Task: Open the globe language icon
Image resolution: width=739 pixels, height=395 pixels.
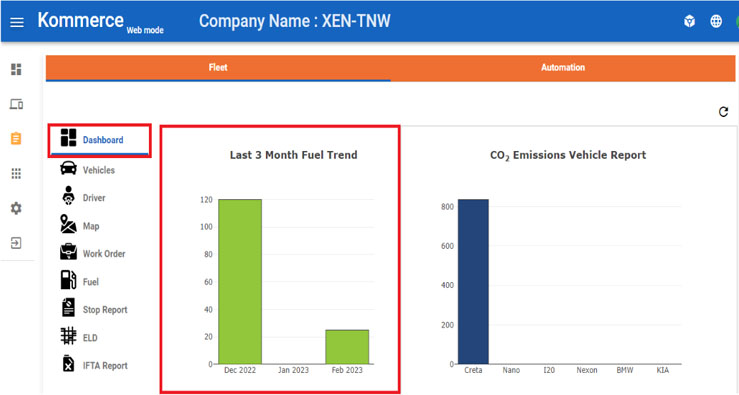Action: tap(716, 21)
